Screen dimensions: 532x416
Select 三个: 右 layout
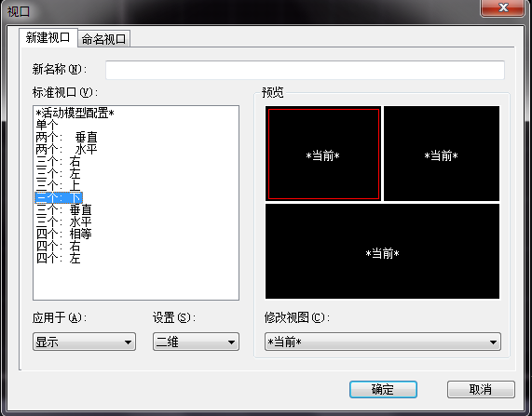(x=58, y=161)
